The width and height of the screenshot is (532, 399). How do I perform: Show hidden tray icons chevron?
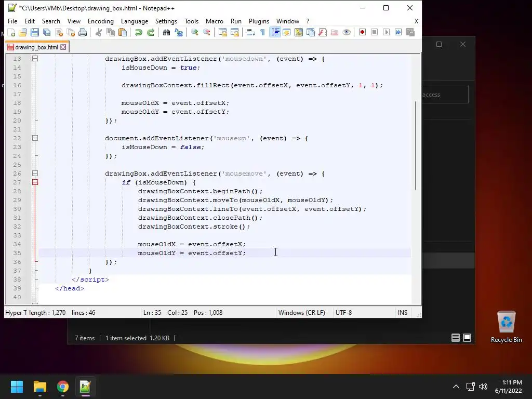pyautogui.click(x=456, y=387)
